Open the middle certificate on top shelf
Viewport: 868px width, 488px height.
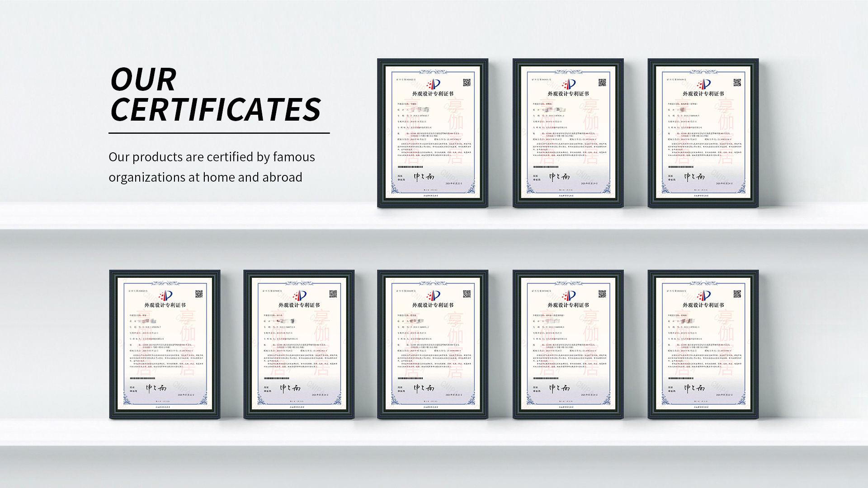point(568,133)
